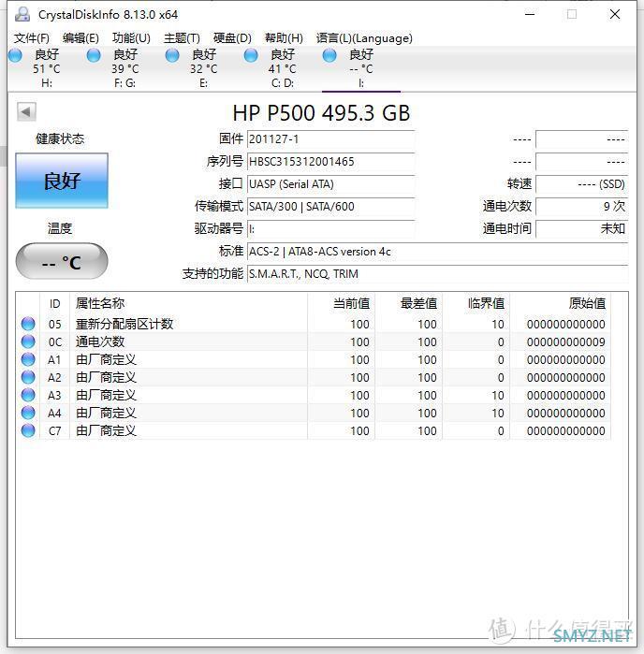Viewport: 644px width, 654px height.
Task: Click the 原始值 column header
Action: click(561, 304)
